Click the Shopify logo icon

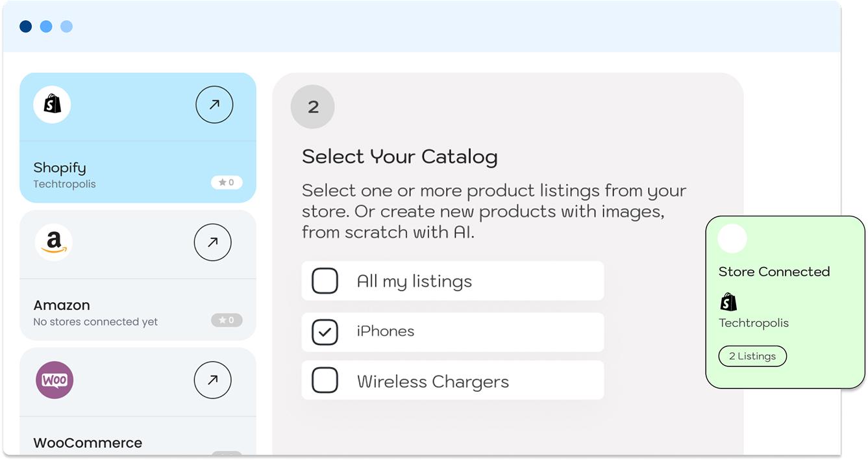tap(51, 104)
